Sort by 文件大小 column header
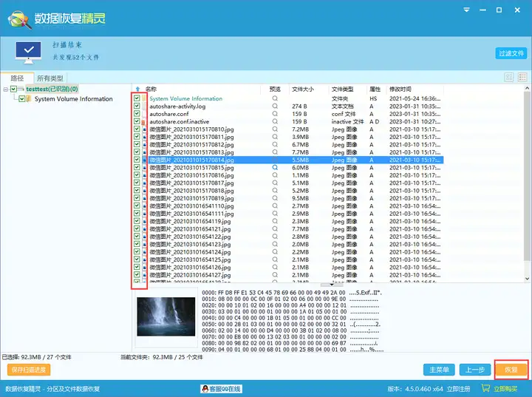Screen dimensions: 532x397 click(x=303, y=89)
